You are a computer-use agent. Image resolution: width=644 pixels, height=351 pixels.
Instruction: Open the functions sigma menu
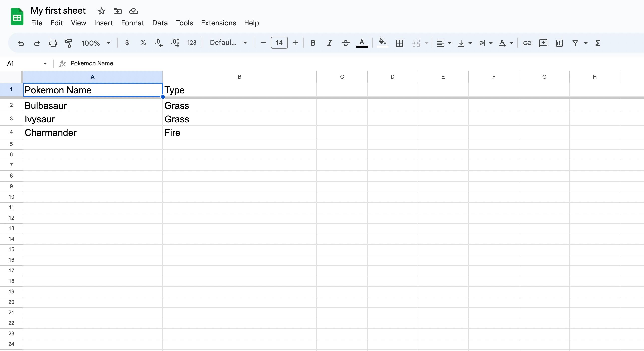click(x=598, y=43)
